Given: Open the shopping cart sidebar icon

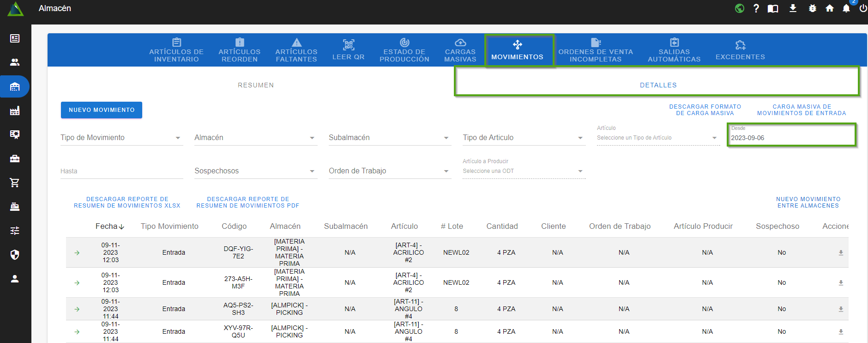Looking at the screenshot, I should [x=15, y=183].
